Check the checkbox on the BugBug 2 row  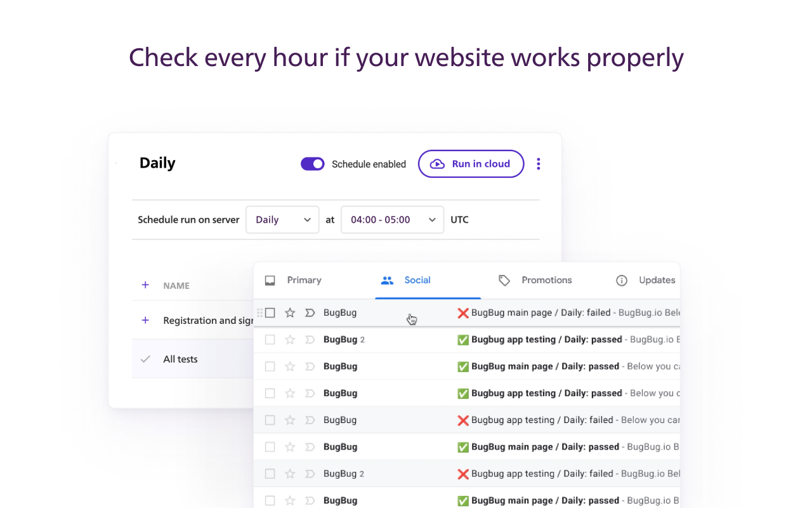[x=270, y=339]
